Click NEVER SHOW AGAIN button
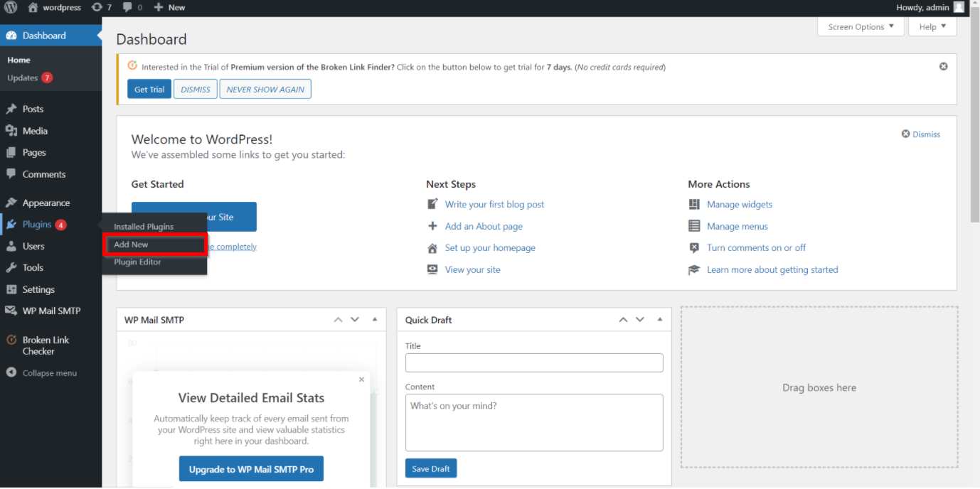This screenshot has width=980, height=489. (x=265, y=90)
